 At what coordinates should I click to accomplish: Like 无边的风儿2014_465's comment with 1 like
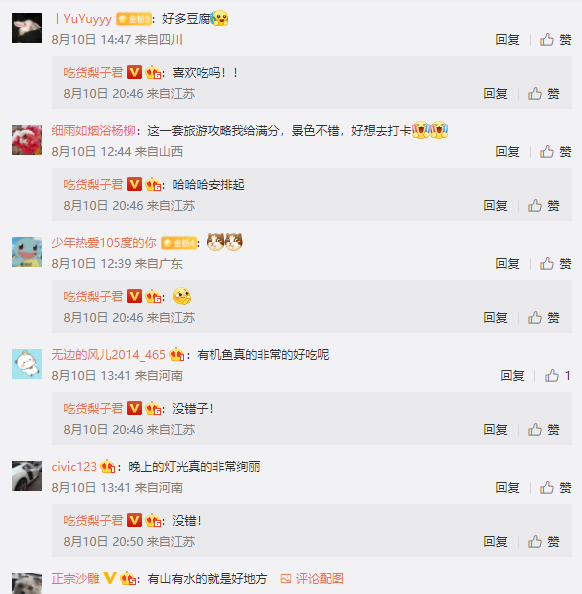(557, 375)
